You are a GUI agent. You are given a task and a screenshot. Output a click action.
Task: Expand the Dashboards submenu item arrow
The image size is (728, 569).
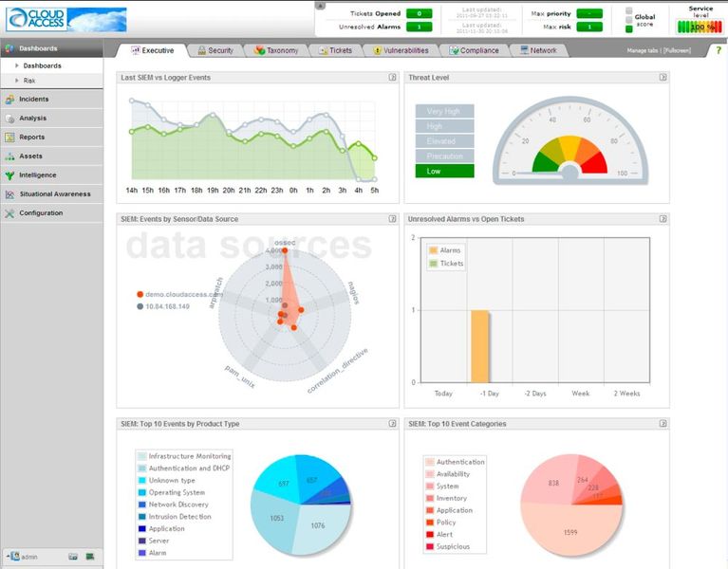[17, 65]
